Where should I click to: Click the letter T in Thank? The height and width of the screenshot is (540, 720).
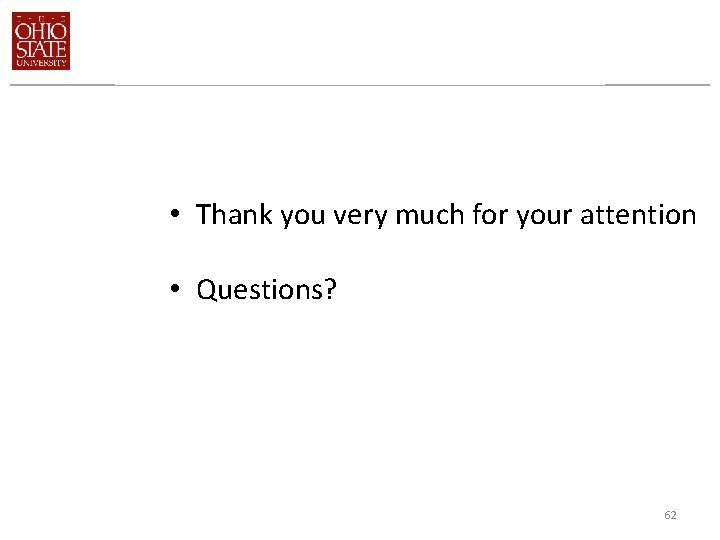203,214
